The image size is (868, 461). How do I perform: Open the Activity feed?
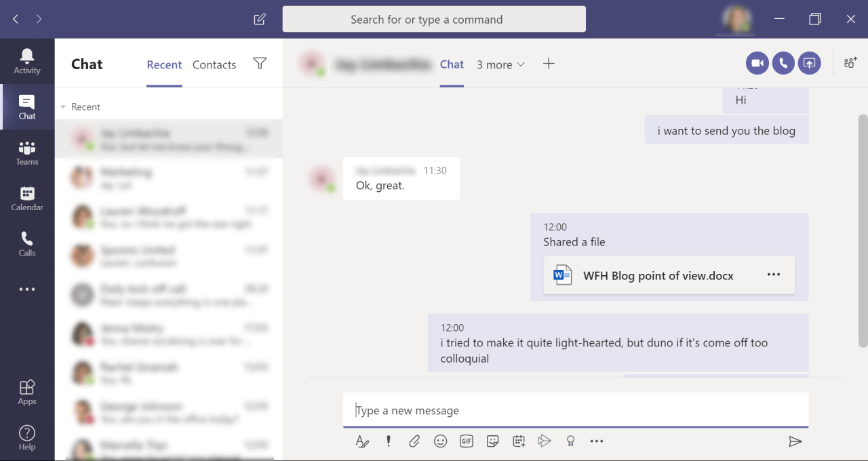(x=27, y=62)
